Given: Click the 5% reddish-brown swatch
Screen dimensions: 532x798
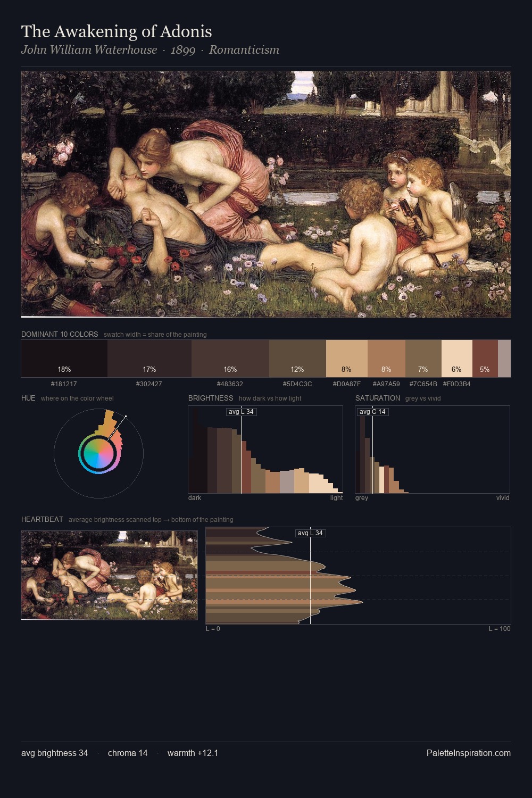Looking at the screenshot, I should tap(485, 359).
